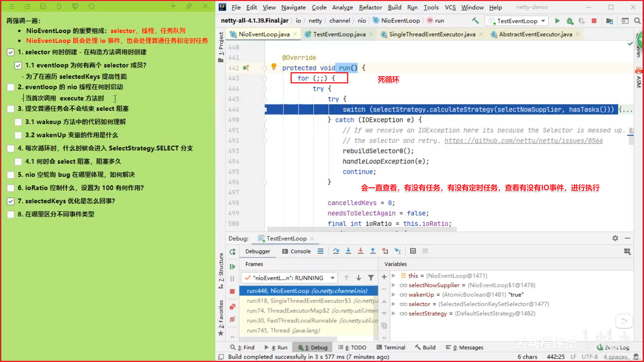Check '3.1 wakeup 方法中的代码如何理解'
Viewport: 644px width, 362px height.
(18, 122)
